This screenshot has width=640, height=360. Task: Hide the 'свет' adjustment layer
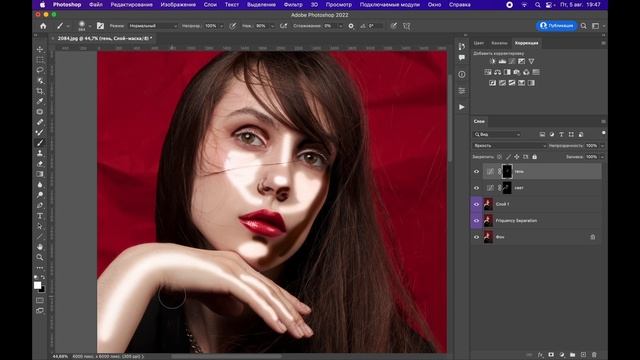(476, 188)
